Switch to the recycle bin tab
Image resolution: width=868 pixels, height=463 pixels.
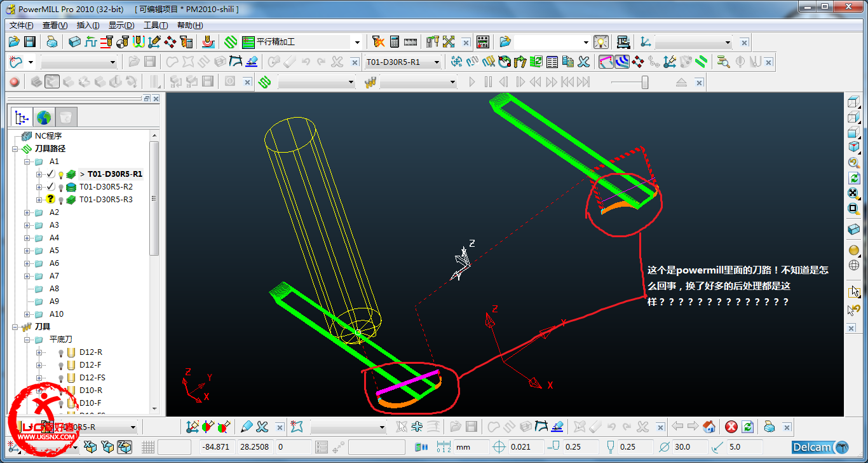click(66, 117)
